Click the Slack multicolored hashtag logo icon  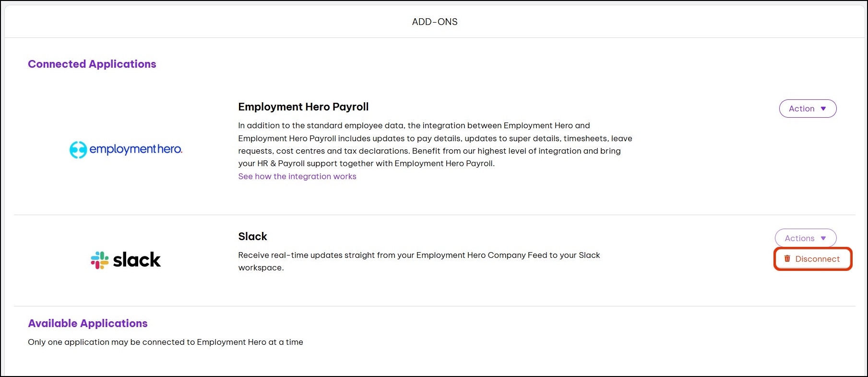tap(100, 260)
